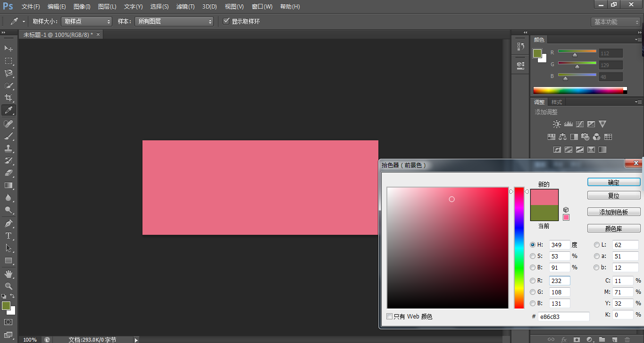Viewport: 644px width, 343px height.
Task: Open the History panel icon
Action: pos(521,46)
